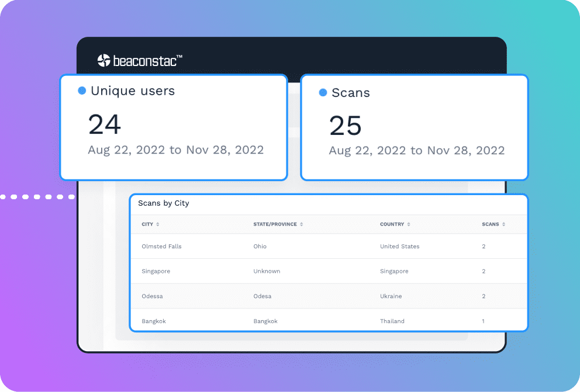This screenshot has height=392, width=580.
Task: Click the blue dot beside Unique users
Action: tap(82, 91)
